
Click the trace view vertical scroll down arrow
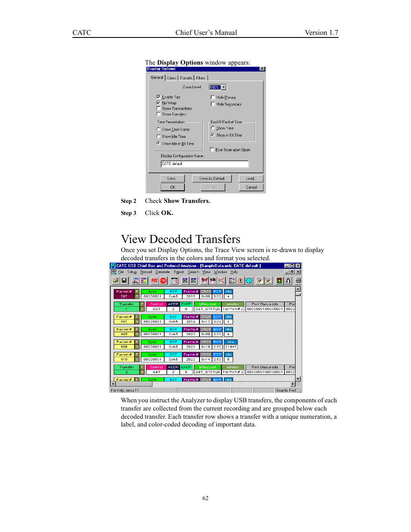coord(298,379)
